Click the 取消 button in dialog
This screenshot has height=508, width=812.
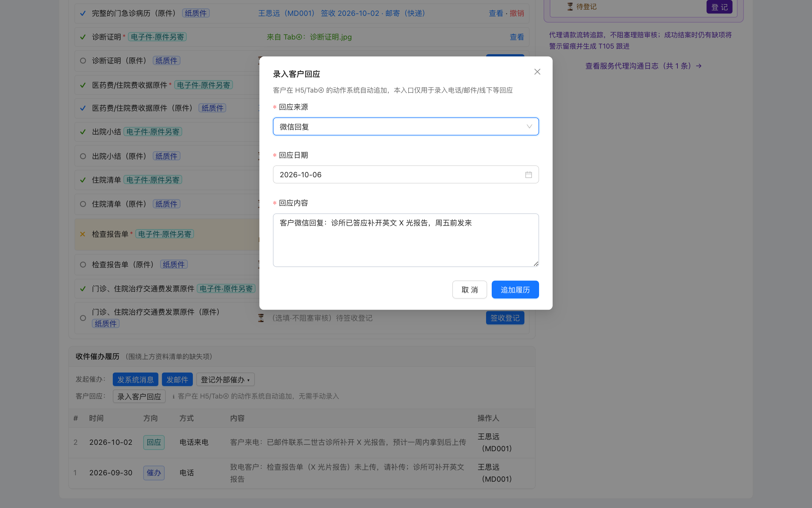pyautogui.click(x=470, y=290)
